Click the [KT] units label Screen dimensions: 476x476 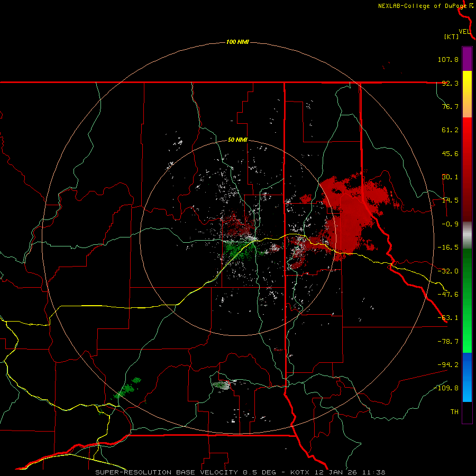(452, 36)
